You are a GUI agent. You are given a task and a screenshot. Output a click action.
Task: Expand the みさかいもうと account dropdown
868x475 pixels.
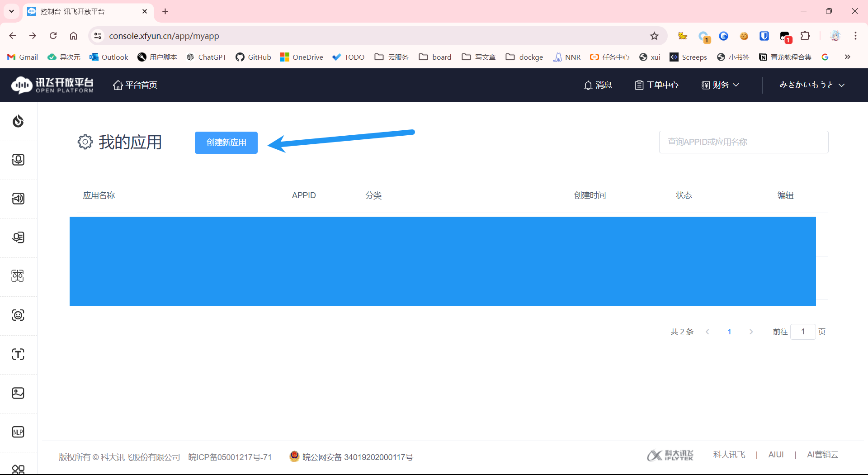point(811,85)
